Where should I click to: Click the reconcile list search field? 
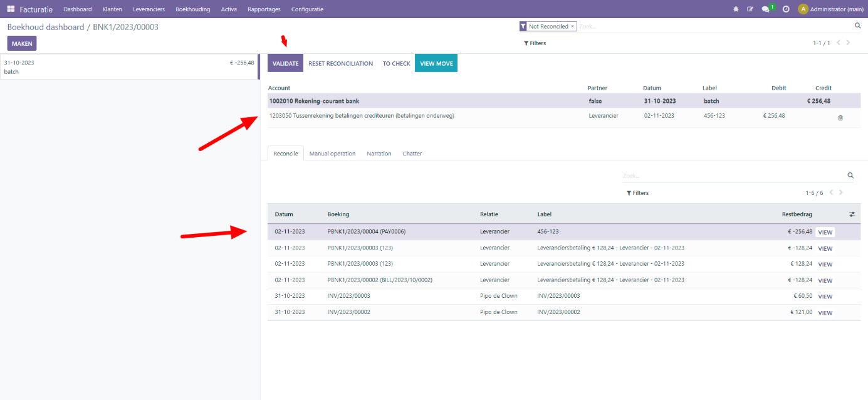733,176
